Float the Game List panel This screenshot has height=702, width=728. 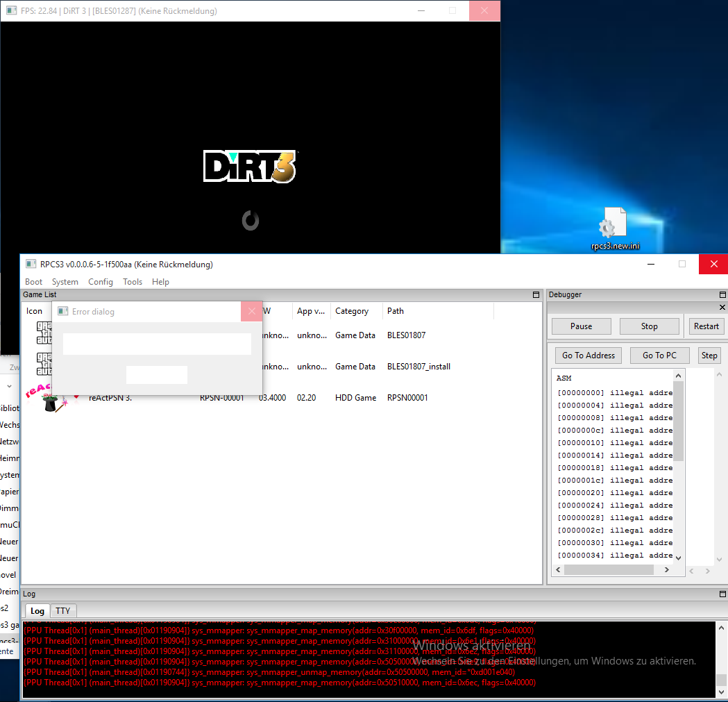[536, 295]
